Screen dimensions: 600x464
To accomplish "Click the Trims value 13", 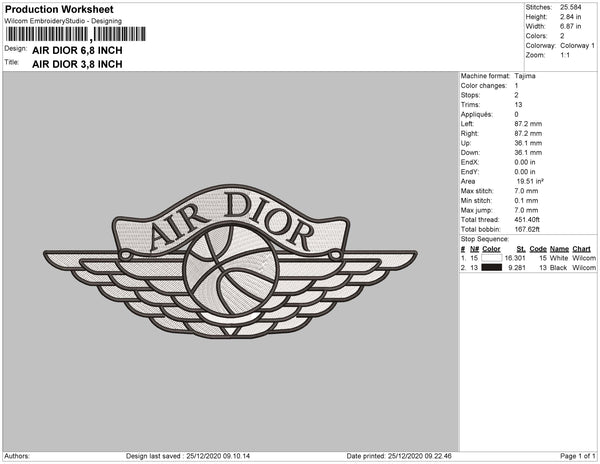I will [x=518, y=105].
